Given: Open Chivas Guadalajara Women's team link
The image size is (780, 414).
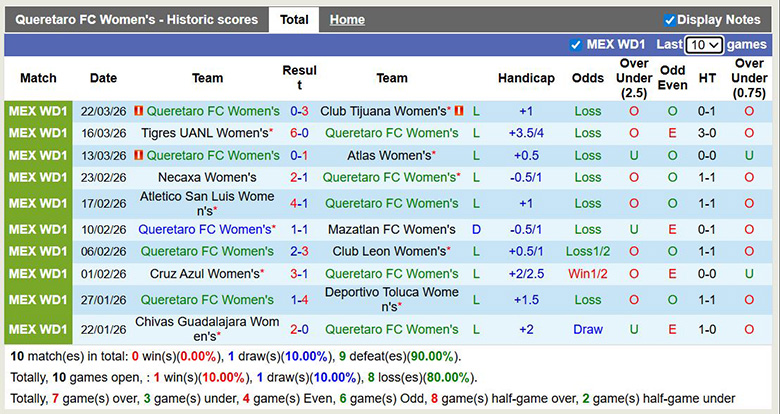Looking at the screenshot, I should (208, 329).
